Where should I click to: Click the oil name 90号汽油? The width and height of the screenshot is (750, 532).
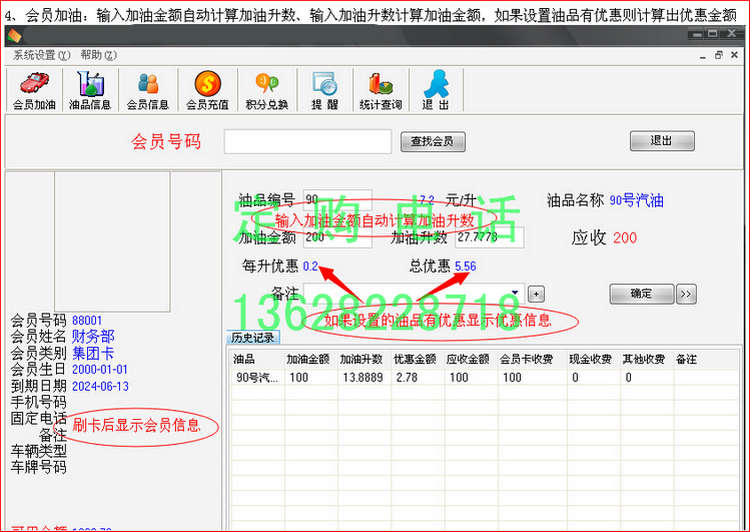tap(637, 200)
